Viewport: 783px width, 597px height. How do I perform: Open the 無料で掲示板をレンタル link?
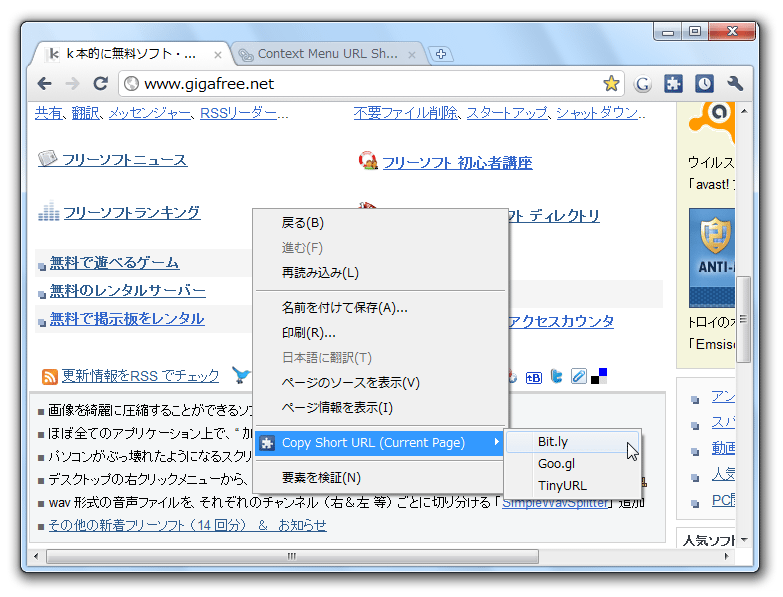[127, 318]
